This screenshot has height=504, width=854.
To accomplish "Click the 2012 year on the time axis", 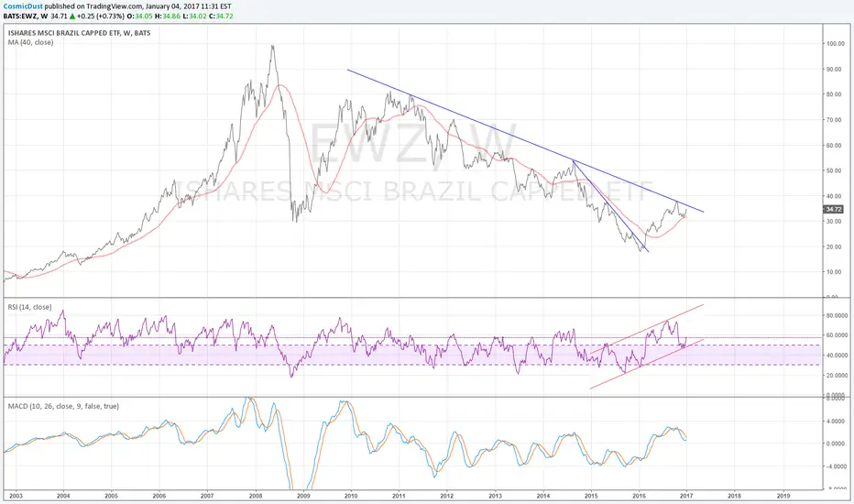I will [446, 496].
